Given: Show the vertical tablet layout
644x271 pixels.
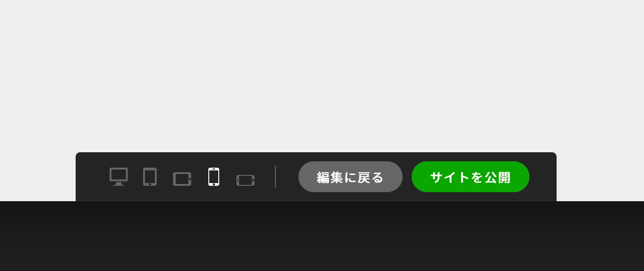Looking at the screenshot, I should tap(150, 177).
